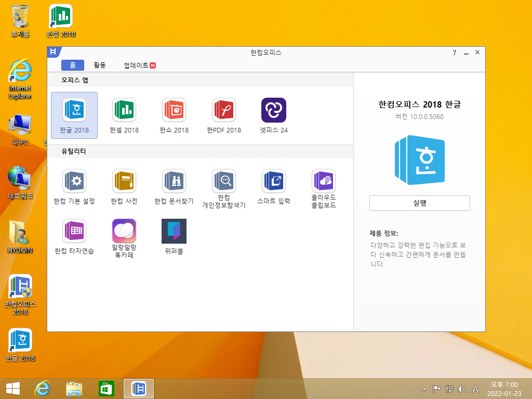Open 한컴 기본 설정 utility
This screenshot has height=399, width=532.
pyautogui.click(x=74, y=187)
